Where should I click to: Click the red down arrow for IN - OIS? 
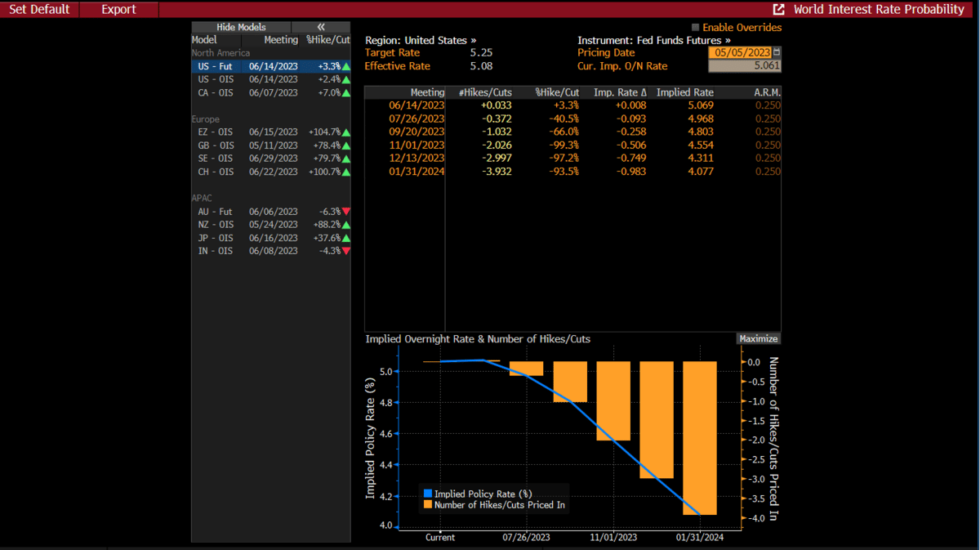coord(346,251)
